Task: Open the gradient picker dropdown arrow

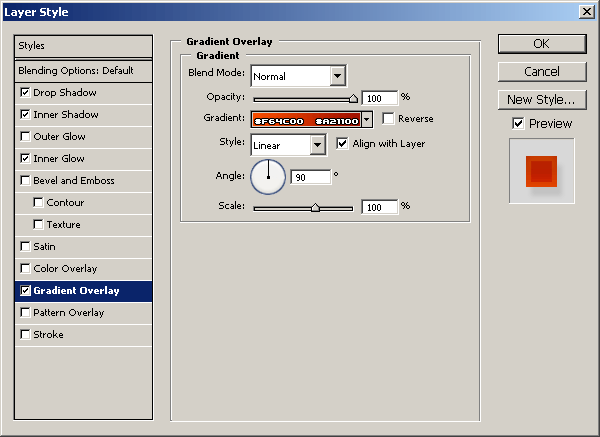Action: pos(367,119)
